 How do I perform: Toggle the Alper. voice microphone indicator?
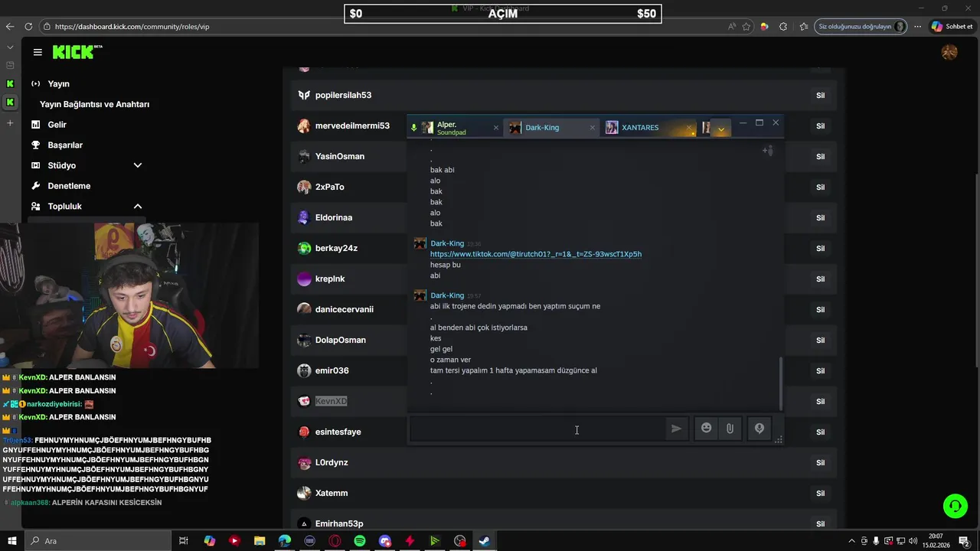(413, 128)
